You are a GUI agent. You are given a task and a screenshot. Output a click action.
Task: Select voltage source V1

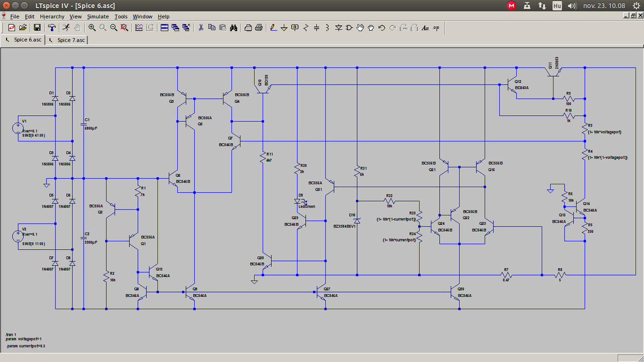coord(19,128)
